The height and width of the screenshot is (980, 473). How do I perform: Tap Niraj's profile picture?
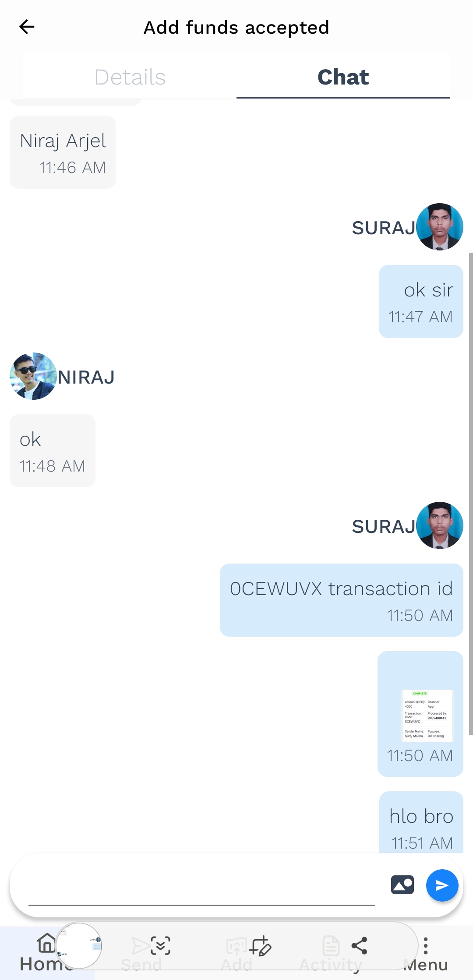pyautogui.click(x=33, y=376)
